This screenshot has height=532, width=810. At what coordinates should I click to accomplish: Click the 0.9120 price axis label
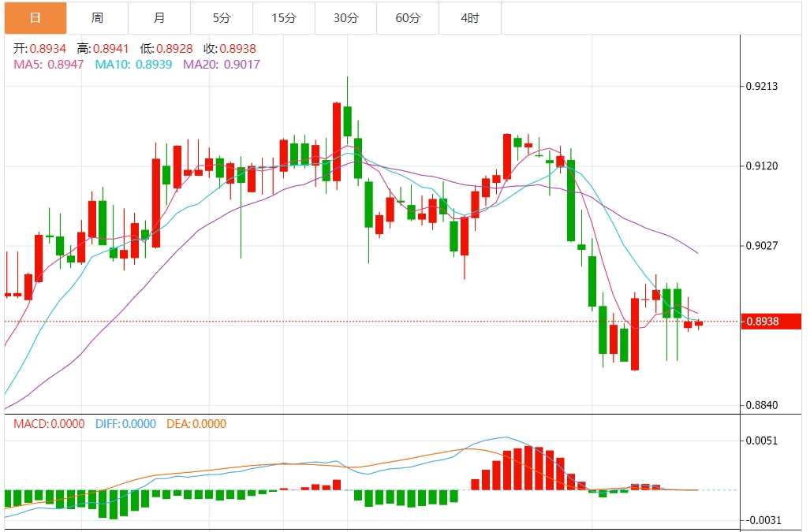pos(762,166)
